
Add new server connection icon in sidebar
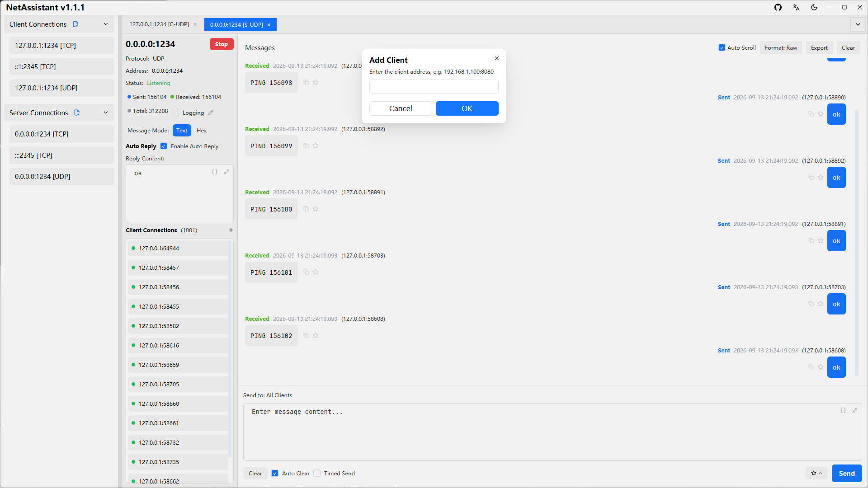click(77, 113)
